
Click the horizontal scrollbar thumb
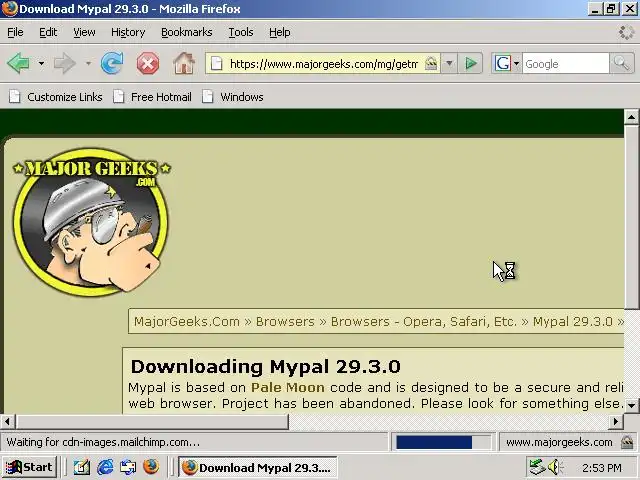[152, 422]
